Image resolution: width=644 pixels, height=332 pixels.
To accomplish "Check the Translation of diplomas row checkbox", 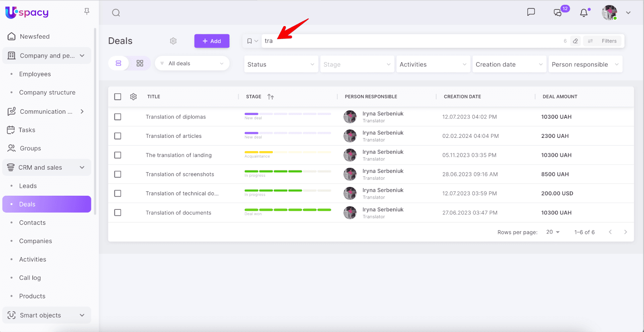I will (118, 117).
